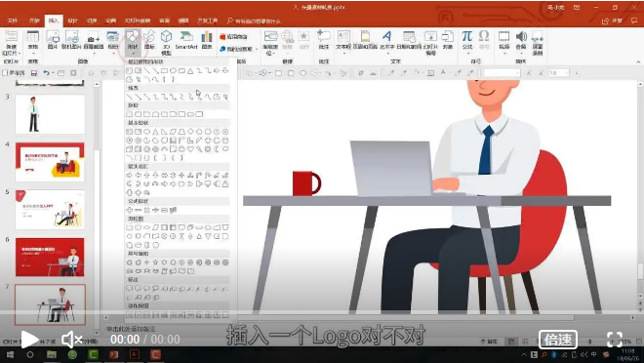Click the audio speaker icon in ribbon

click(521, 40)
